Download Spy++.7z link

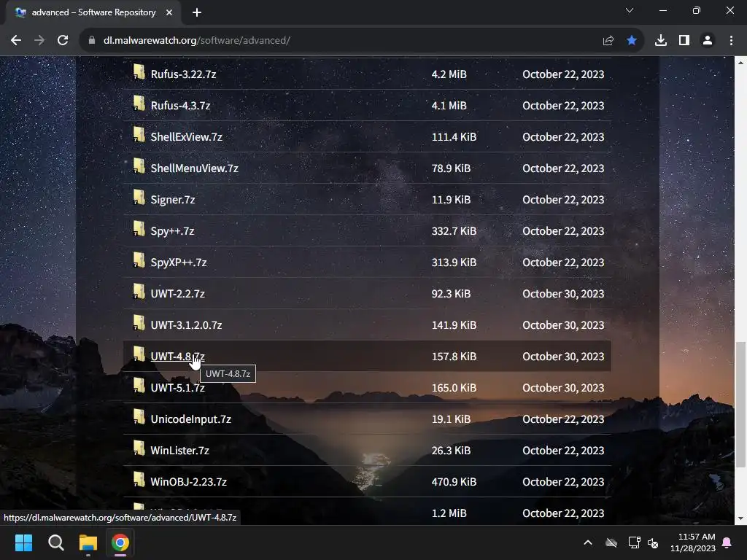[x=172, y=231]
